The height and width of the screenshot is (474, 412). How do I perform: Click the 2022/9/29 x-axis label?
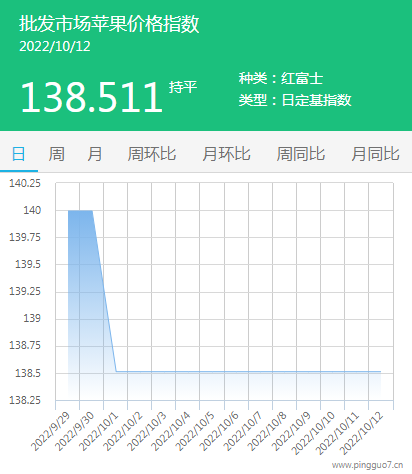[x=51, y=430]
